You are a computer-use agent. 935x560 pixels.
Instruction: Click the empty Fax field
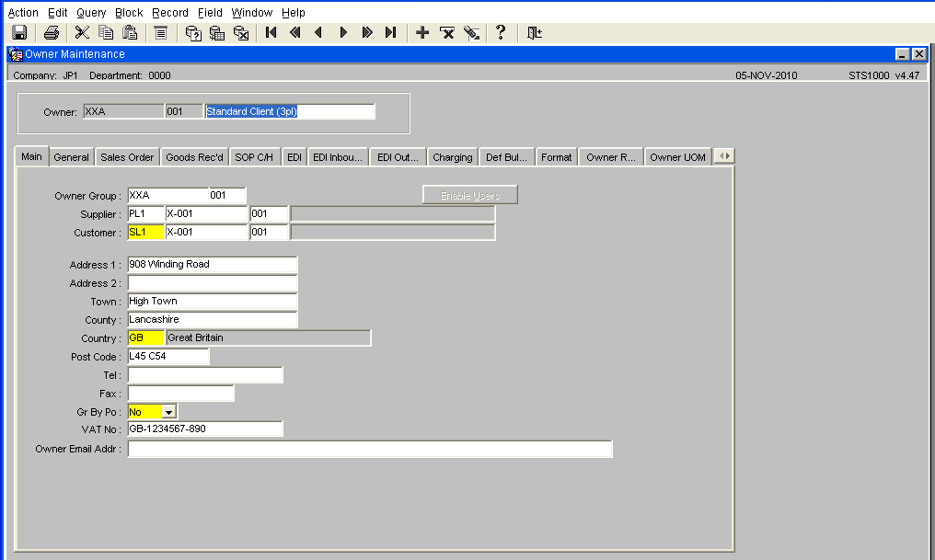(x=180, y=394)
